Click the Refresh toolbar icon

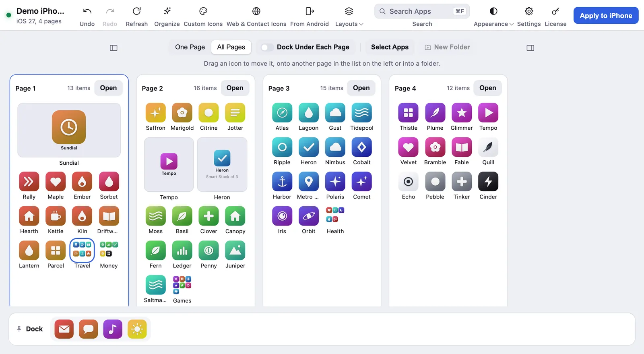[x=137, y=11]
